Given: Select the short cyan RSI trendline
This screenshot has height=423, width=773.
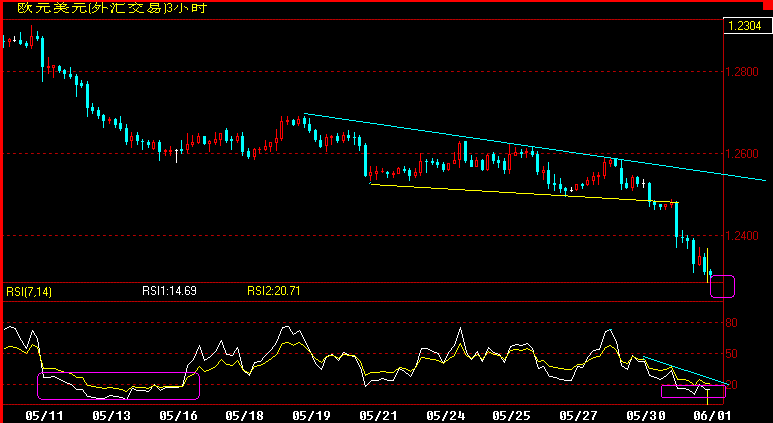Looking at the screenshot, I should point(685,370).
